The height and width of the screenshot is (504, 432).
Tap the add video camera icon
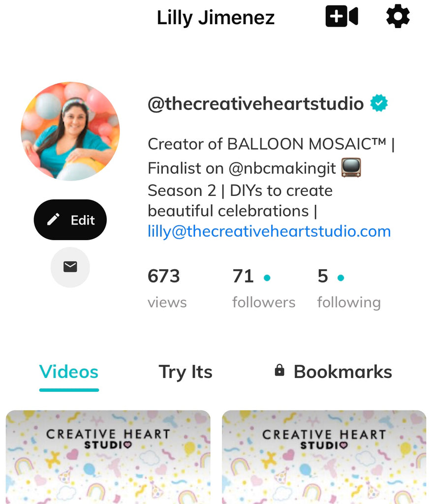point(341,16)
